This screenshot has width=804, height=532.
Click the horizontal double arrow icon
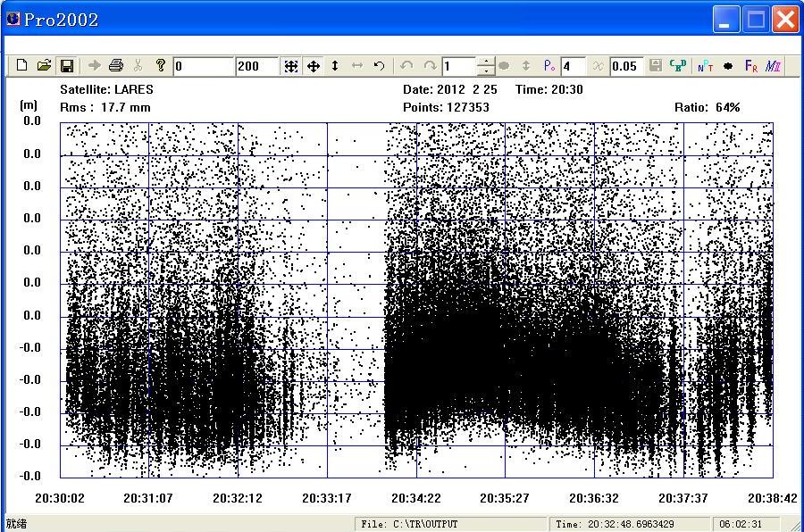click(357, 66)
